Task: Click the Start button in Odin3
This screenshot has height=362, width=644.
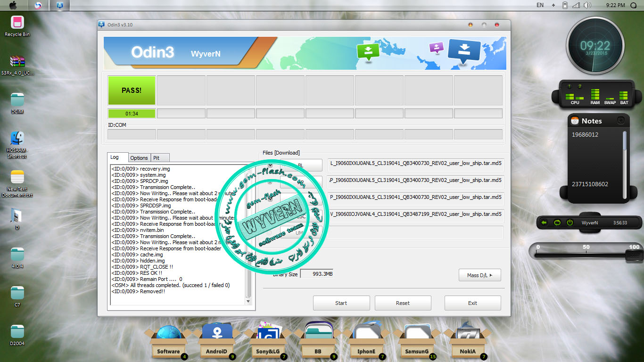Action: (341, 303)
